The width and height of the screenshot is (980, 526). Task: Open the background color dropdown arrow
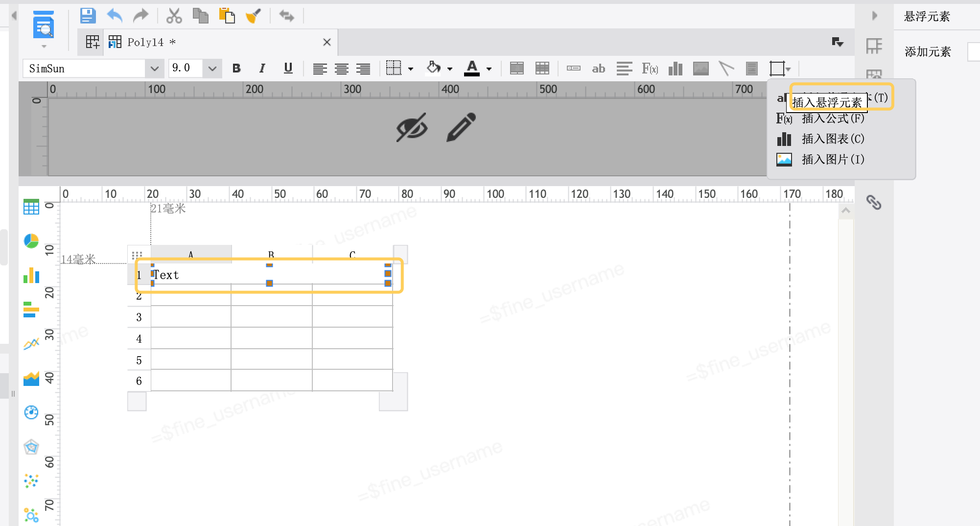450,69
